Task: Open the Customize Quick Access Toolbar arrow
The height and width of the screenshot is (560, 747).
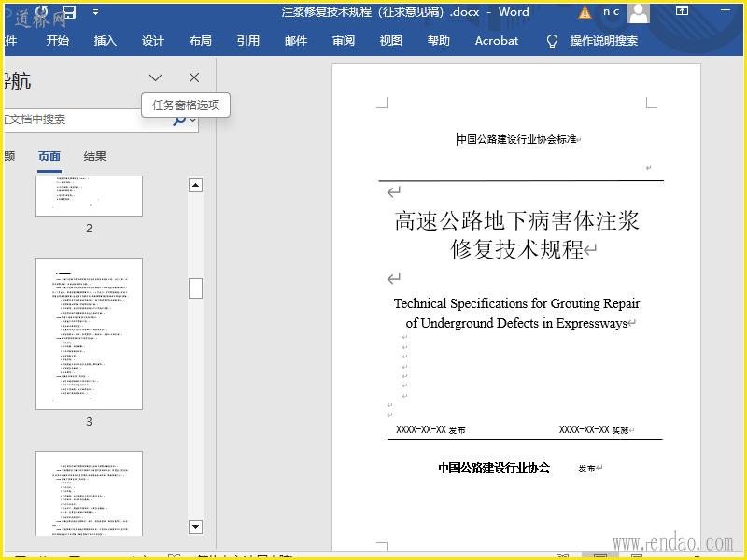Action: 96,12
